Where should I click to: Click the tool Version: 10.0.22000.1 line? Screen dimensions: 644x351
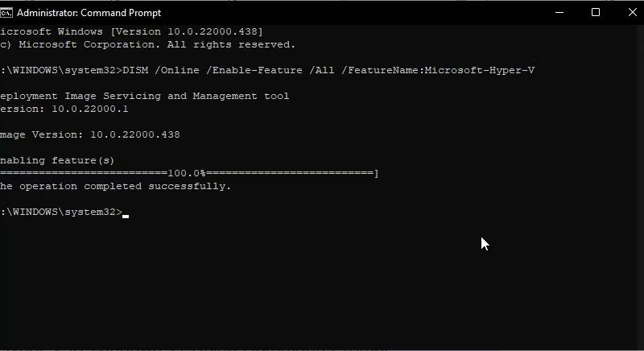coord(64,109)
